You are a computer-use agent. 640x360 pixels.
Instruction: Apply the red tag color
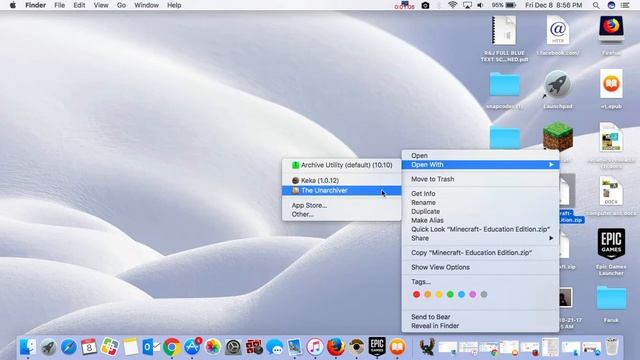(416, 294)
